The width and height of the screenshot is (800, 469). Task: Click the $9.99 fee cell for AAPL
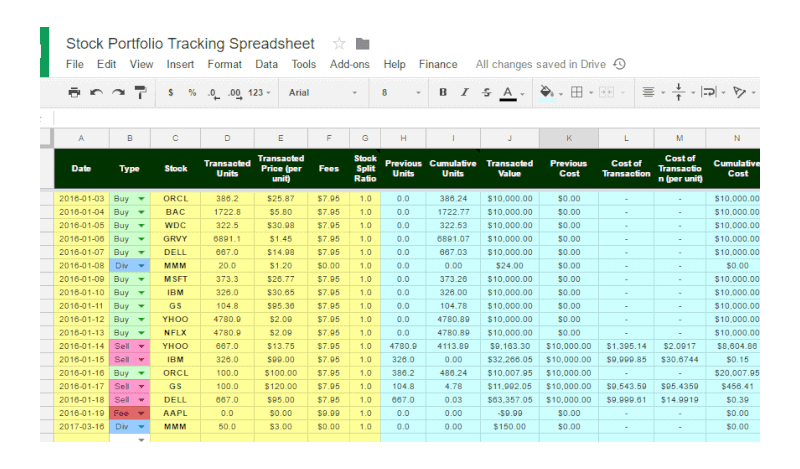pyautogui.click(x=329, y=413)
